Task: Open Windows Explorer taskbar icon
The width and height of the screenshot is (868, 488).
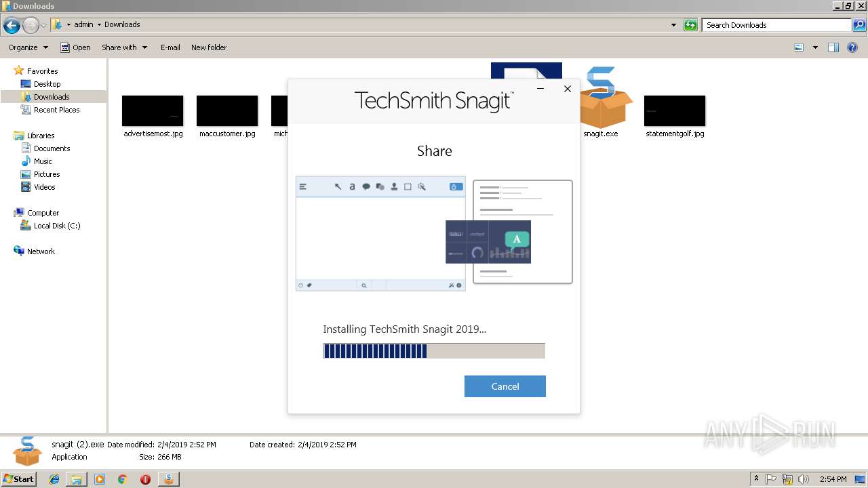Action: point(77,479)
